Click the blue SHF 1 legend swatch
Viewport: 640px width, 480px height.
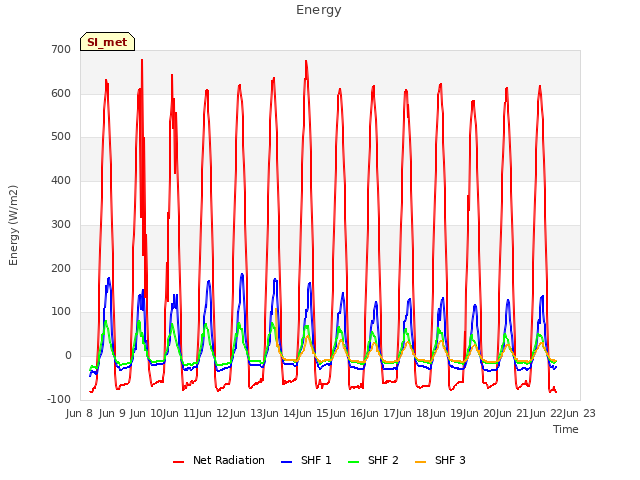pos(287,462)
